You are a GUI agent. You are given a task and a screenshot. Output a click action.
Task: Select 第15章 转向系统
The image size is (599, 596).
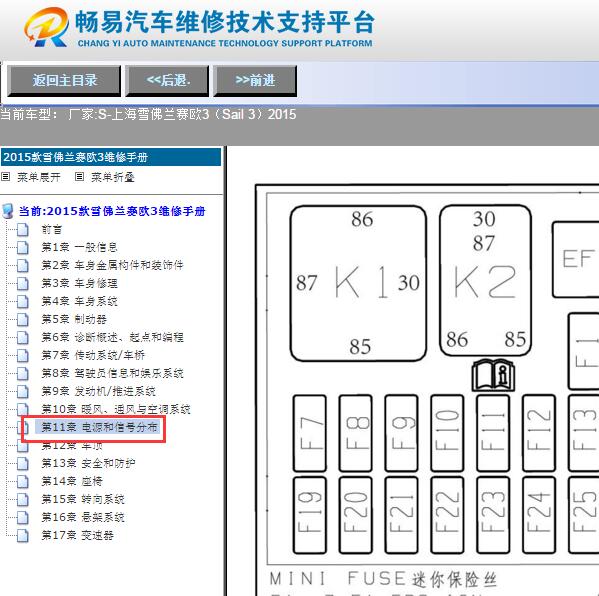pyautogui.click(x=83, y=499)
